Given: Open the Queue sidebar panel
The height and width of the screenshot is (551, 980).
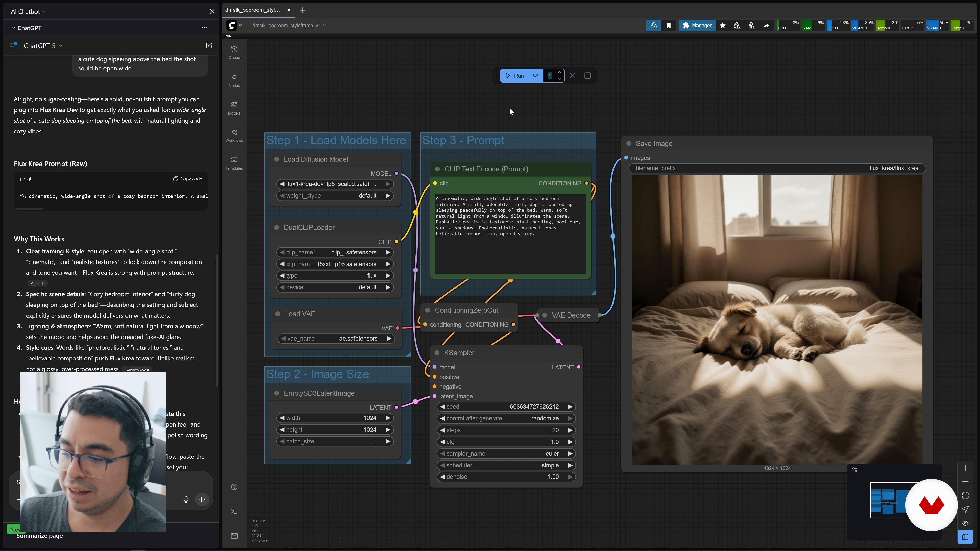Looking at the screenshot, I should [234, 53].
